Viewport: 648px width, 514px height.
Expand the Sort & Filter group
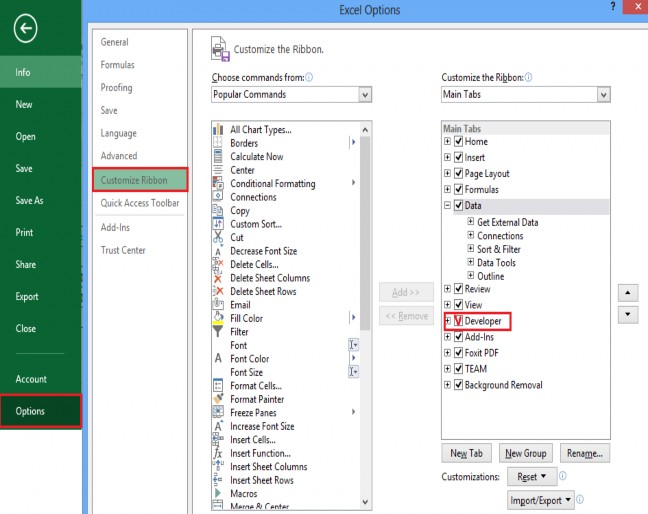click(470, 249)
